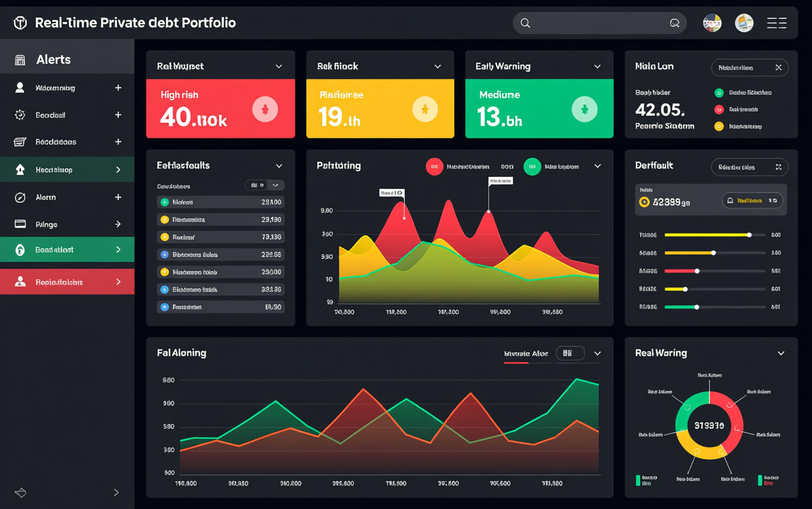Click the circular icon on the green Medium card

585,110
